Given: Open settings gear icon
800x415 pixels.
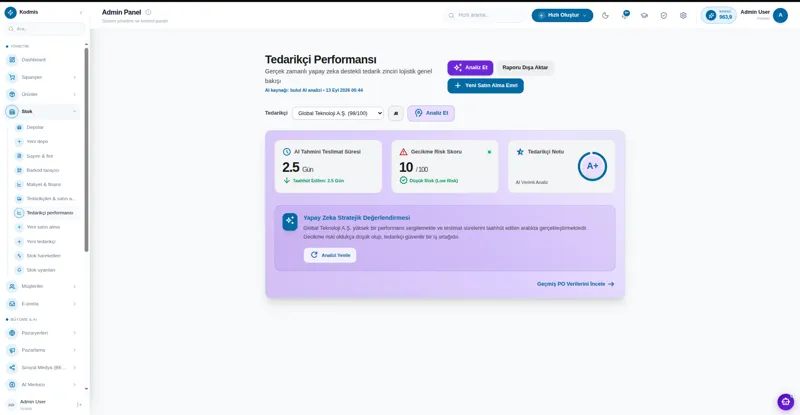Looking at the screenshot, I should point(683,15).
